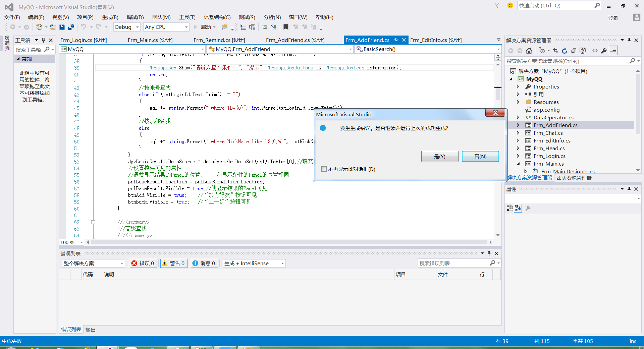Refresh the Solution Explorer tree
Screen dimensions: 644x349
(565, 51)
